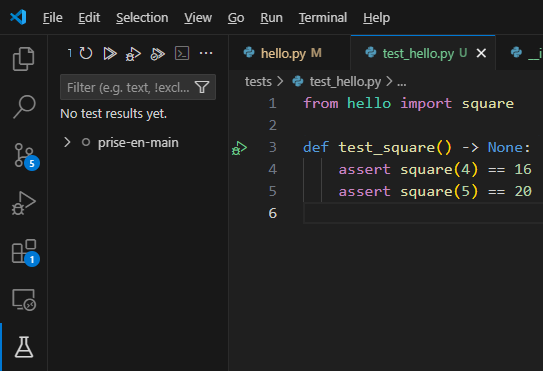543x371 pixels.
Task: Click 'hello' module name on line 1
Action: point(369,103)
